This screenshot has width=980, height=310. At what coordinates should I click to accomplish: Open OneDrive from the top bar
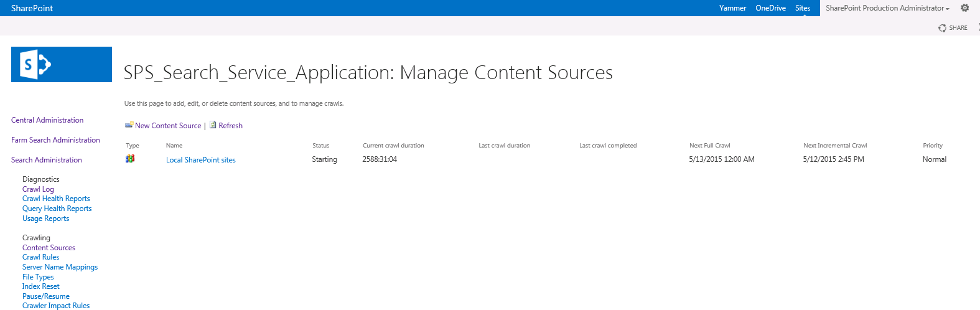770,8
